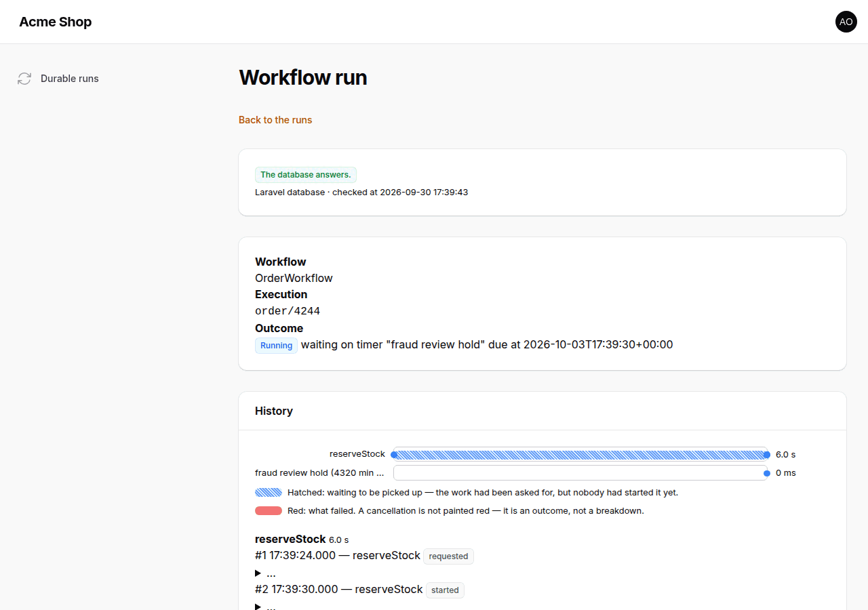Click the '#1 17:39:24.000 — reserveStock' event line
The height and width of the screenshot is (610, 868).
click(x=338, y=556)
